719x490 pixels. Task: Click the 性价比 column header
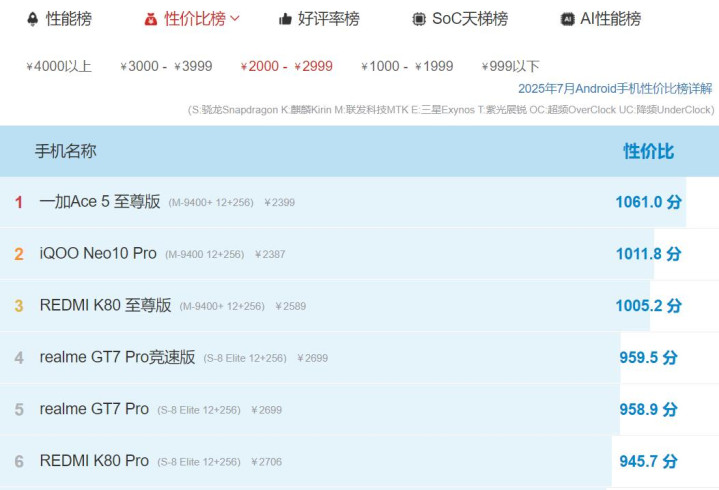[648, 151]
